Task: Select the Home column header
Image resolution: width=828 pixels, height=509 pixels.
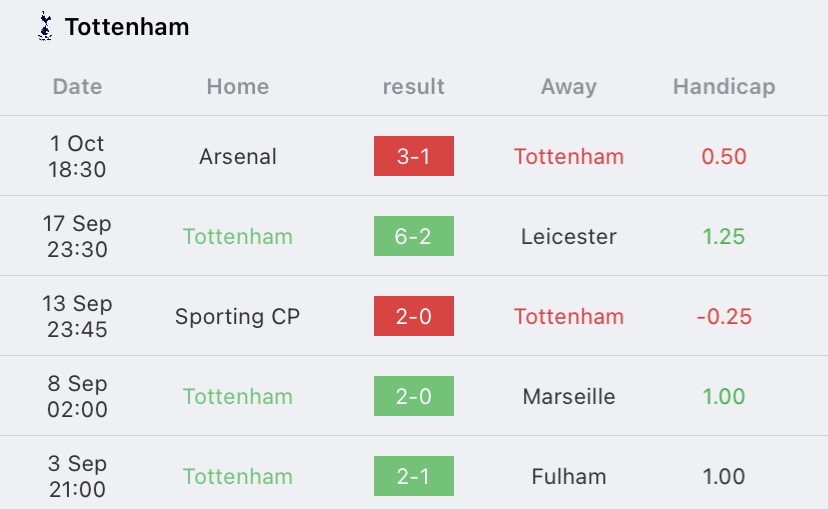Action: pyautogui.click(x=238, y=87)
